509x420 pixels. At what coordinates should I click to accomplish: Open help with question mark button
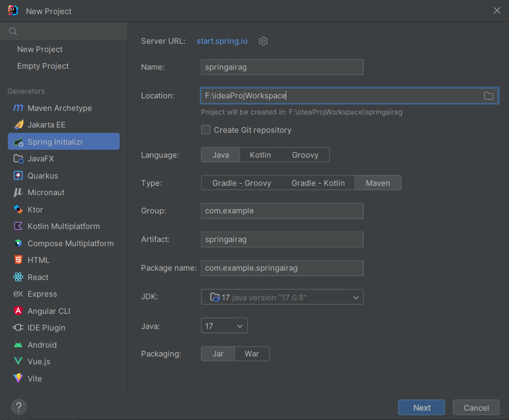tap(19, 406)
